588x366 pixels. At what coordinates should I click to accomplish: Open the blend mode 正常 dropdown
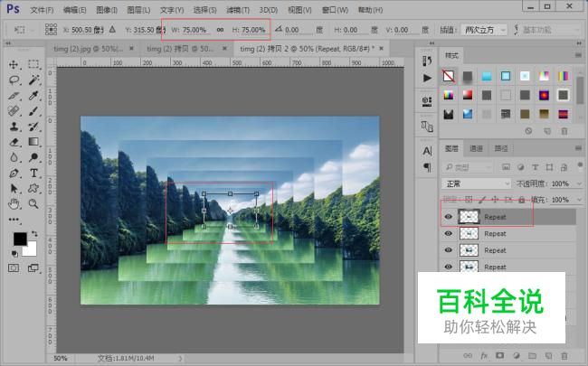click(x=477, y=184)
